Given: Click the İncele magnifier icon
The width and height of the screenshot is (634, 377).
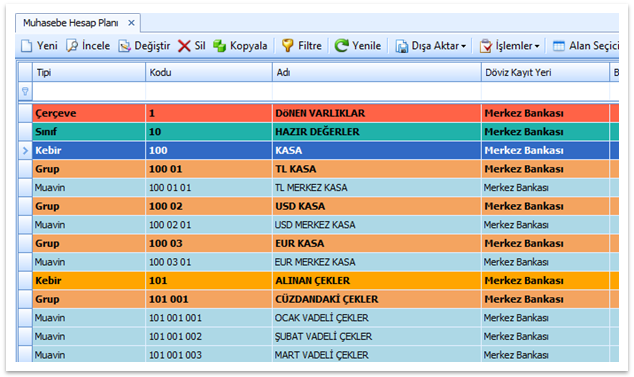Looking at the screenshot, I should pos(72,46).
